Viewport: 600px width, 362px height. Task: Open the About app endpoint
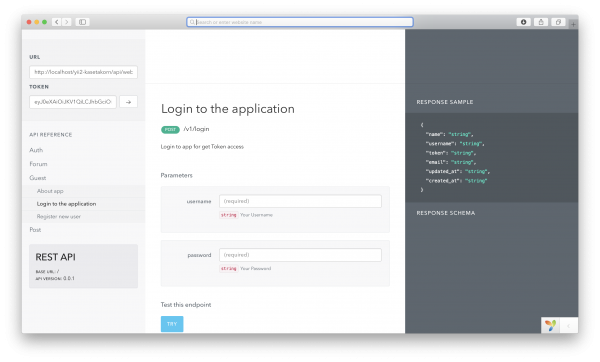[50, 191]
